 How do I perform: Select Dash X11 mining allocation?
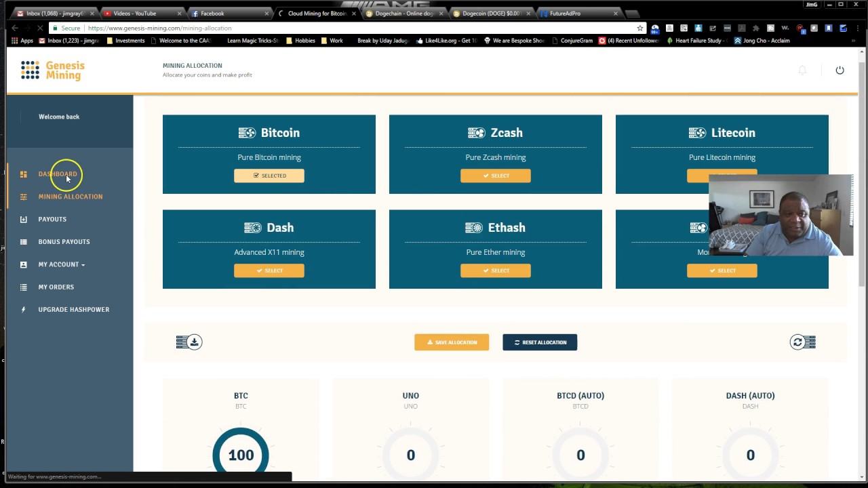(269, 270)
